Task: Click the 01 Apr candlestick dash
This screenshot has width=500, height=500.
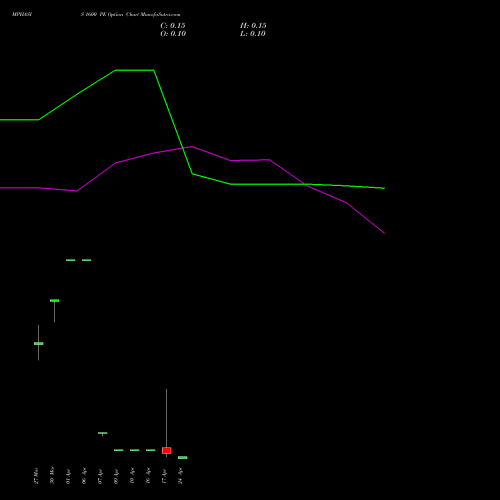Action: click(x=71, y=260)
